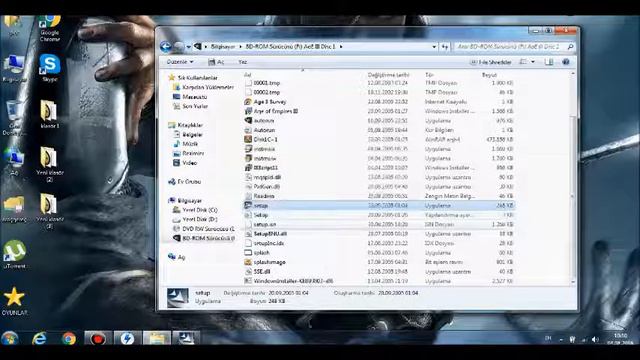Open the recent pages dropdown arrow
The height and width of the screenshot is (360, 640).
(188, 47)
